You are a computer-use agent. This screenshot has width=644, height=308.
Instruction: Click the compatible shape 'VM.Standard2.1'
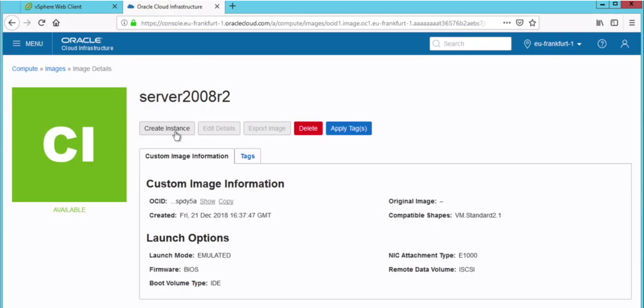478,215
